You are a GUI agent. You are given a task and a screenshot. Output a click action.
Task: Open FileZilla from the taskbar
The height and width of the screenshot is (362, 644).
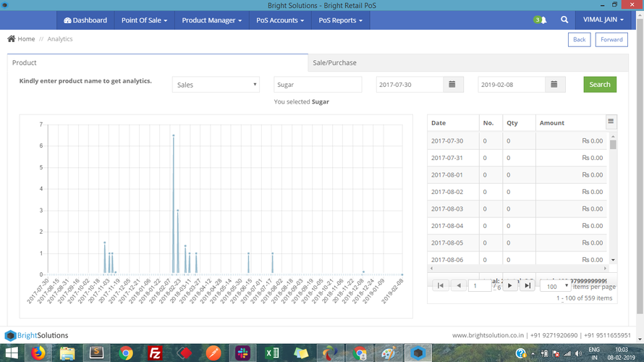point(155,353)
